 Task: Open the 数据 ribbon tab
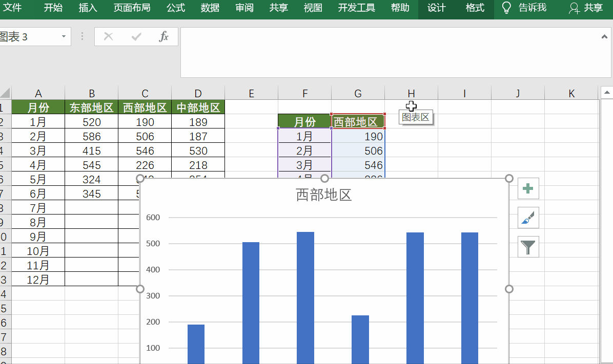(x=210, y=8)
